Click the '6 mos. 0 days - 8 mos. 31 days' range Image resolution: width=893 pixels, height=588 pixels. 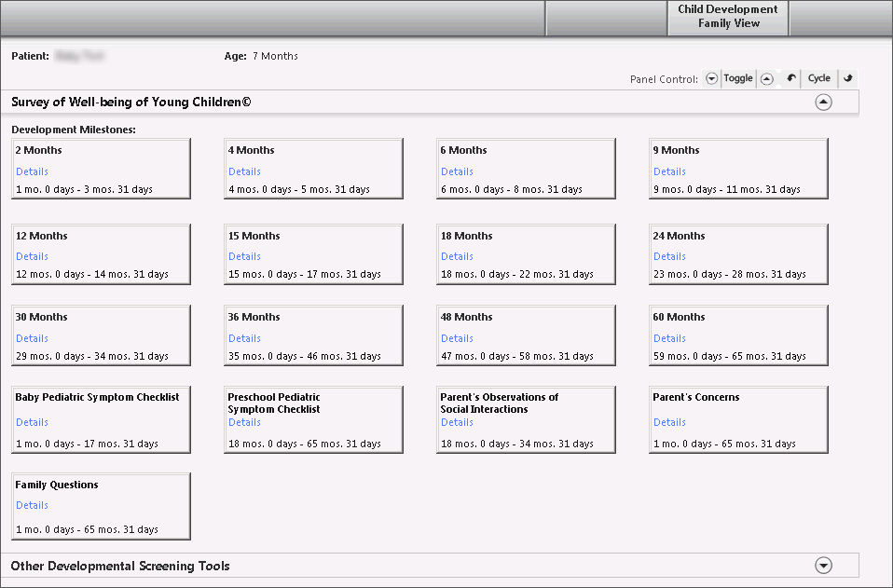click(512, 189)
